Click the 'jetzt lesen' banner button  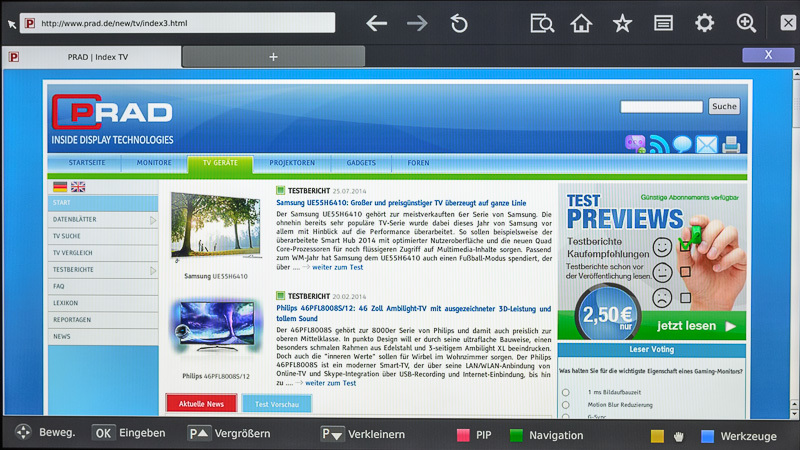click(x=696, y=326)
